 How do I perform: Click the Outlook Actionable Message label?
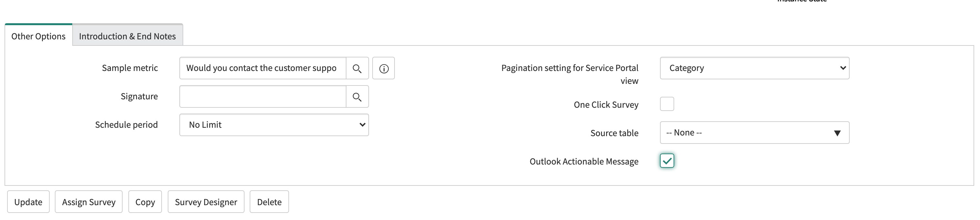click(584, 161)
